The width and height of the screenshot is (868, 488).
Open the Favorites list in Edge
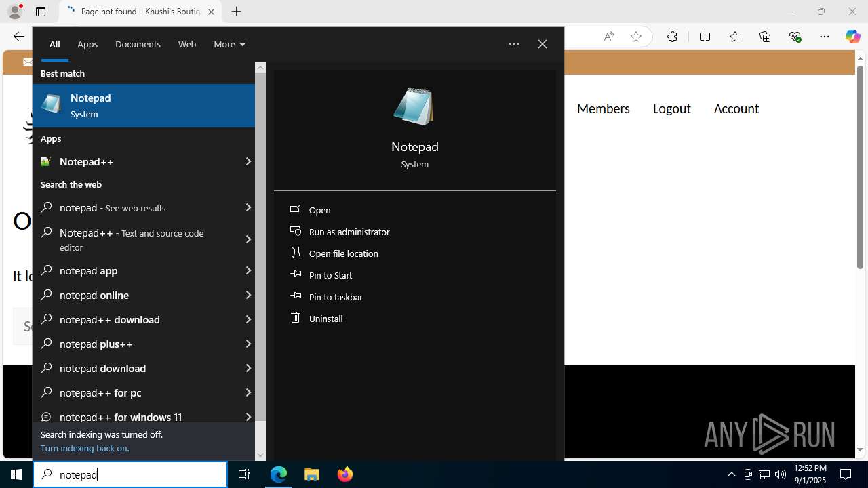pyautogui.click(x=735, y=37)
